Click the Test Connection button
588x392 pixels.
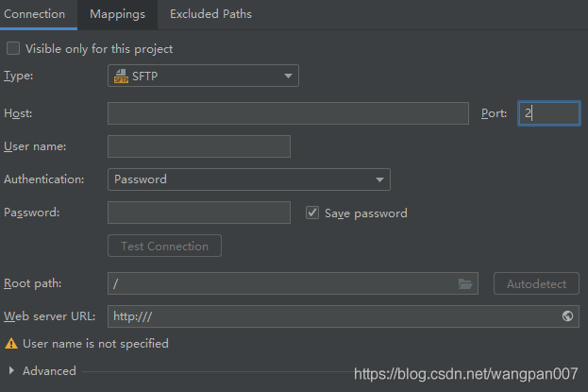[164, 247]
